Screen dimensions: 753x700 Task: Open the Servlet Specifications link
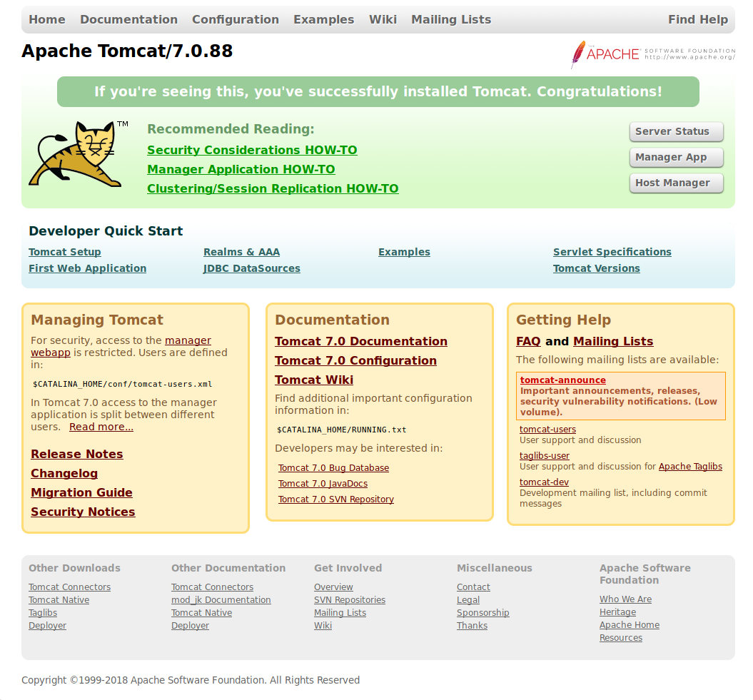612,252
